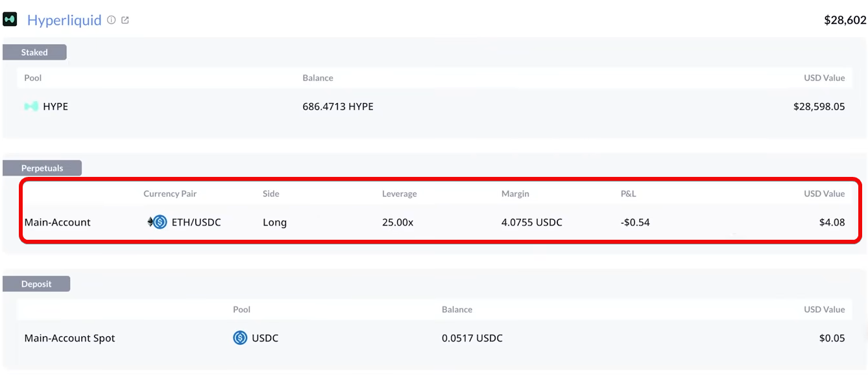Click the 25.00x leverage value
The width and height of the screenshot is (868, 381).
pyautogui.click(x=398, y=222)
